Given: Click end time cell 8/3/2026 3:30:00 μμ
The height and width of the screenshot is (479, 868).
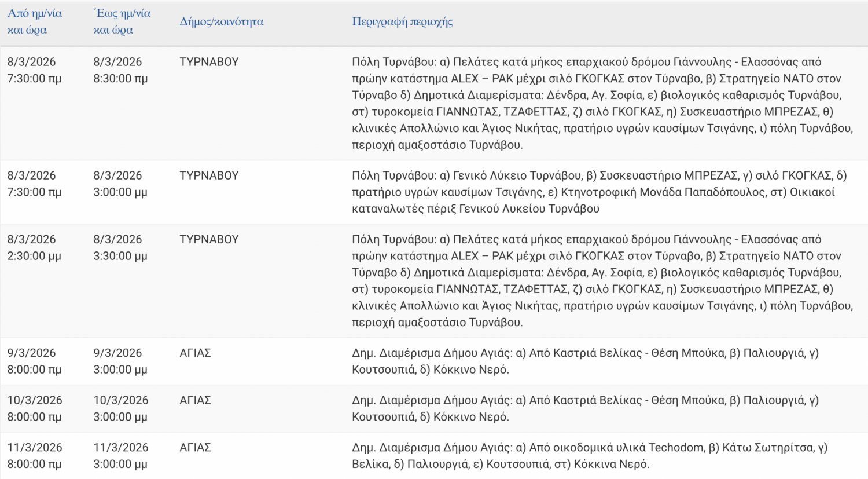Looking at the screenshot, I should [120, 247].
